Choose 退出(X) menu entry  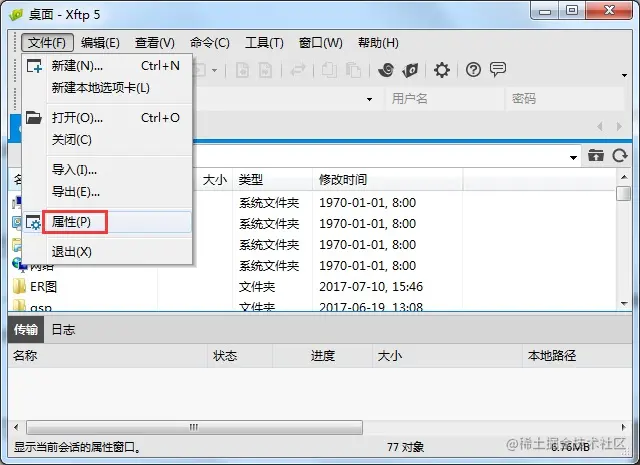click(107, 252)
